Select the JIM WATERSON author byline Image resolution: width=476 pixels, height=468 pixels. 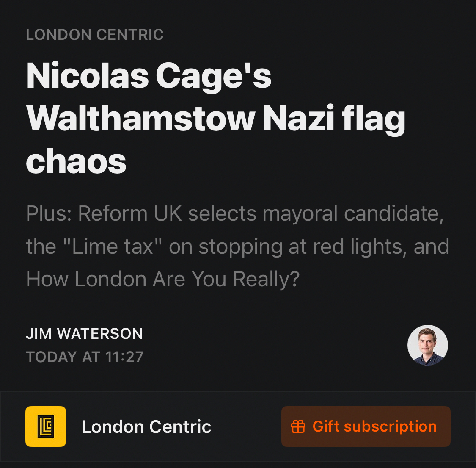[x=84, y=334]
